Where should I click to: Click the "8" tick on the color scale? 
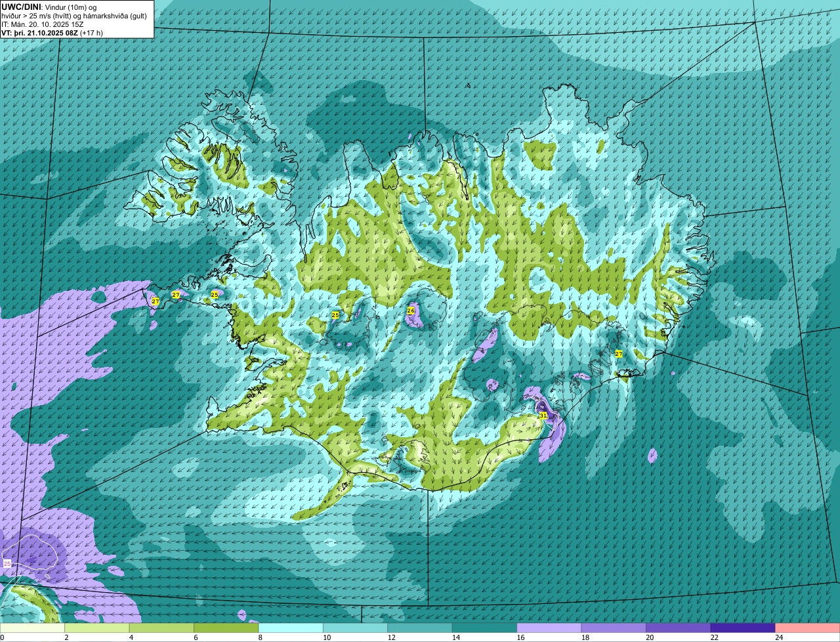(x=261, y=637)
